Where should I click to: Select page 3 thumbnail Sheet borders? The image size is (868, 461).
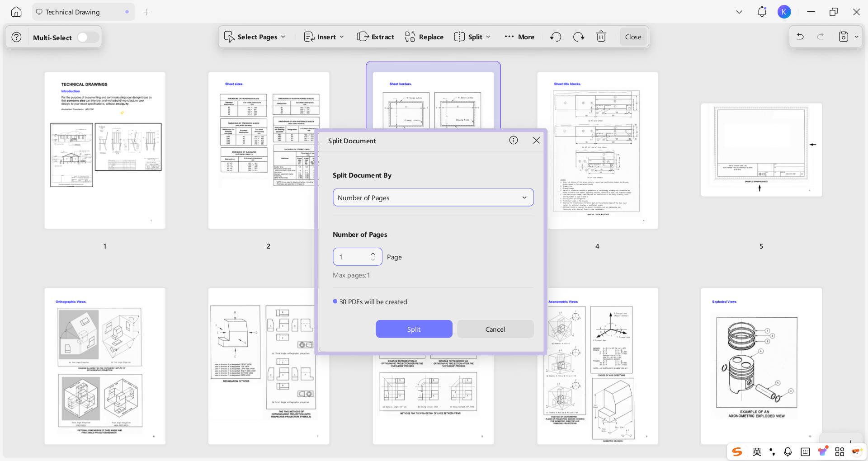433,99
